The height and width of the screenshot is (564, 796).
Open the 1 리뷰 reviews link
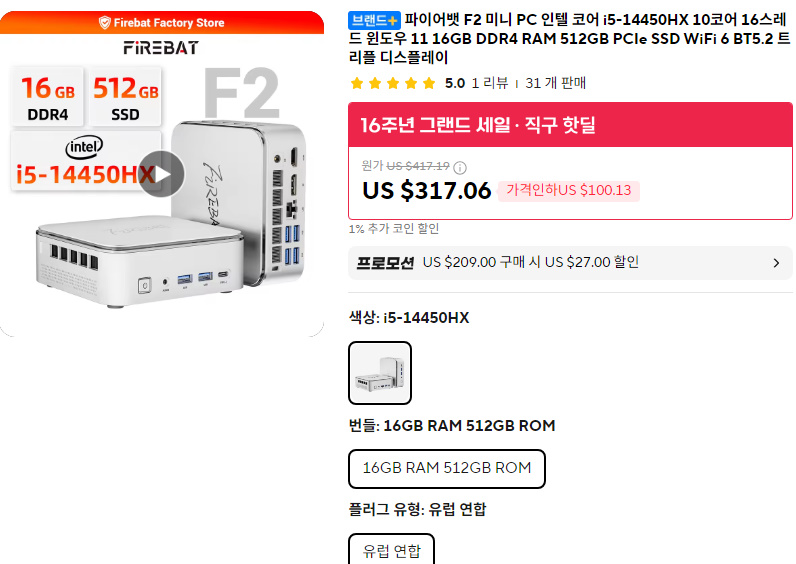(489, 83)
